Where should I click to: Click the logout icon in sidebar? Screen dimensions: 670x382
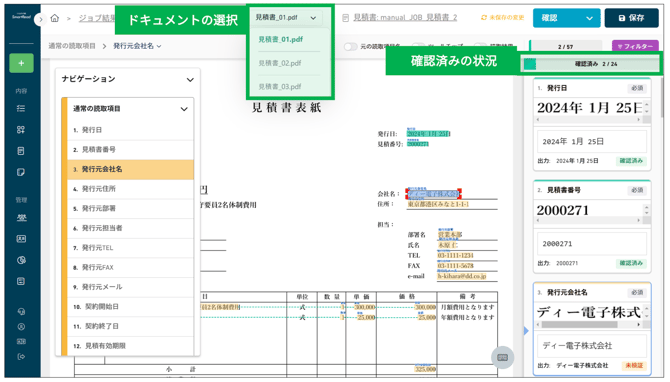21,357
